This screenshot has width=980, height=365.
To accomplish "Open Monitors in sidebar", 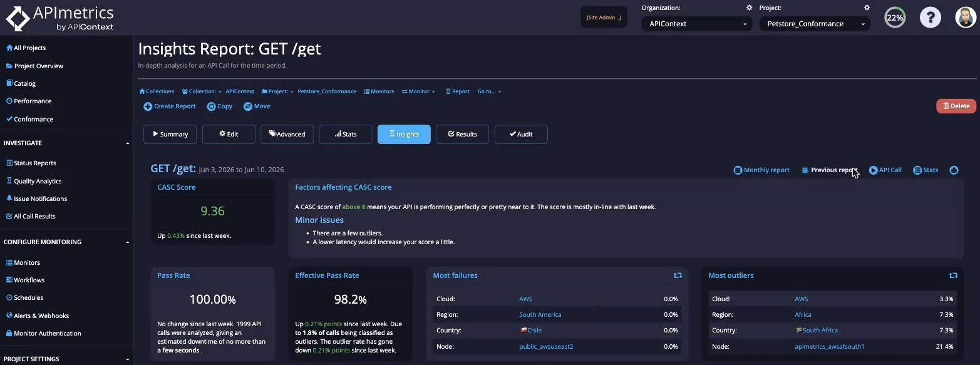I will pos(23,262).
